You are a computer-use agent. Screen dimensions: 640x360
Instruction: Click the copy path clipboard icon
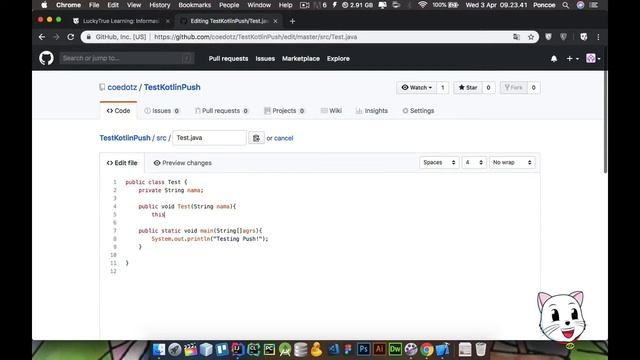(x=256, y=138)
